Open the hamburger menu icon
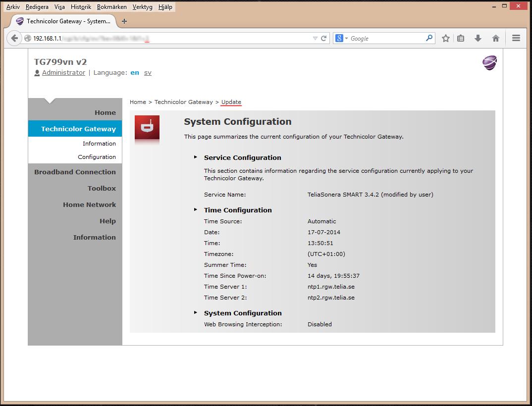 pyautogui.click(x=516, y=38)
